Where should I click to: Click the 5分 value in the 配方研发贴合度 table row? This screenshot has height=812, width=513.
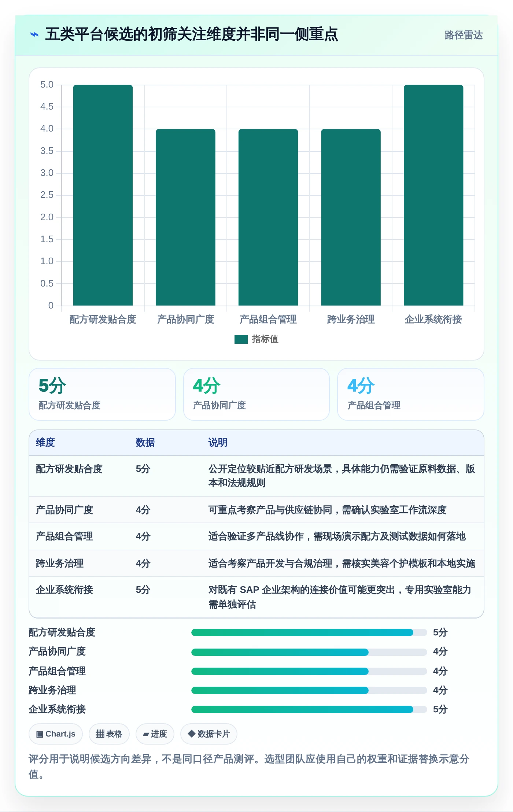143,469
